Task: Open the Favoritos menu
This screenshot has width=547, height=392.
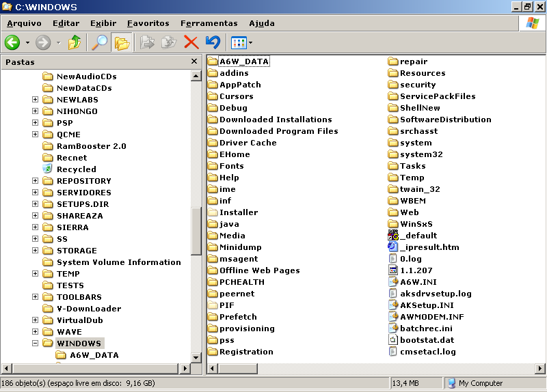Action: pyautogui.click(x=148, y=23)
